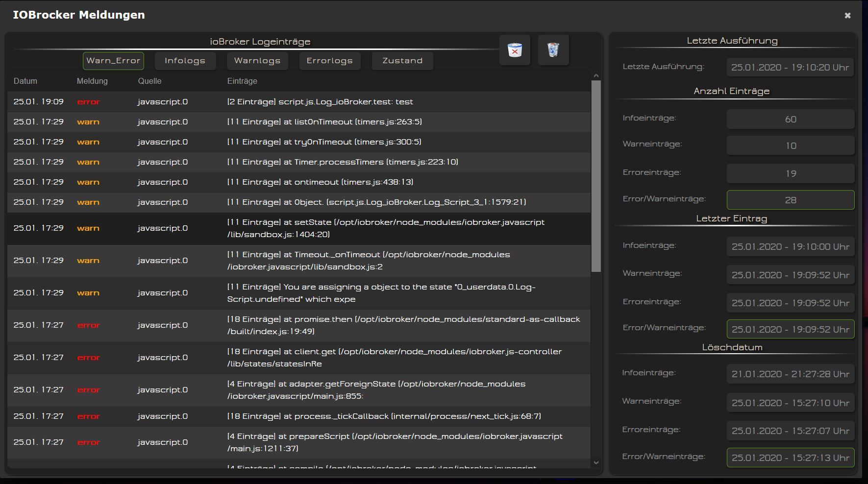This screenshot has height=484, width=868.
Task: Close the IOBrocker Meldungen dialog
Action: pos(847,15)
